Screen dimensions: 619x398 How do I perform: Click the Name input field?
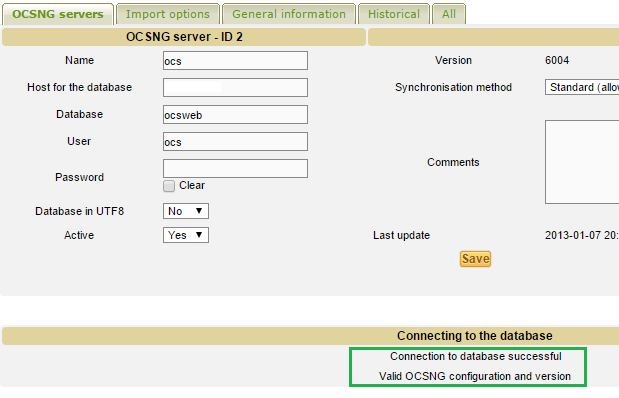235,60
